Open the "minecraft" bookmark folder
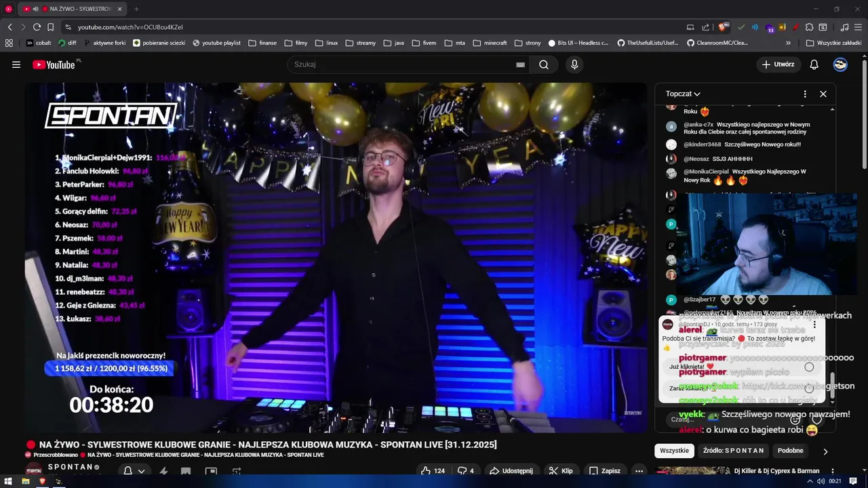Screen dimensions: 868x488 490,43
